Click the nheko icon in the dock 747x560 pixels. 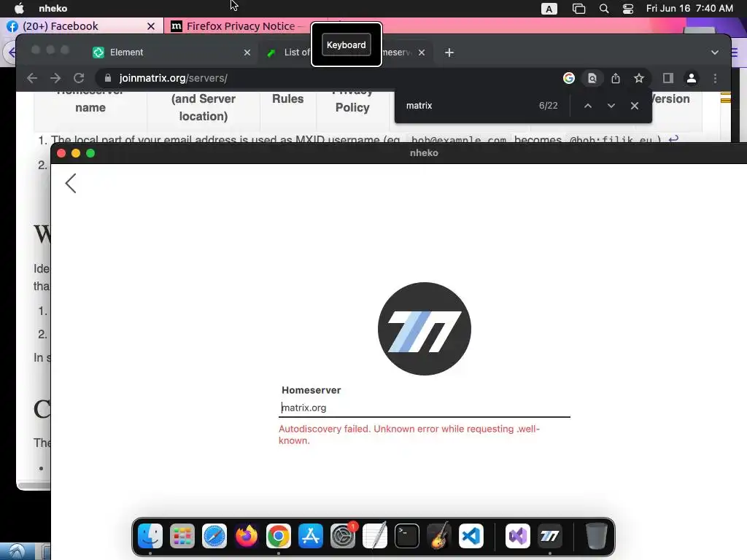coord(550,536)
